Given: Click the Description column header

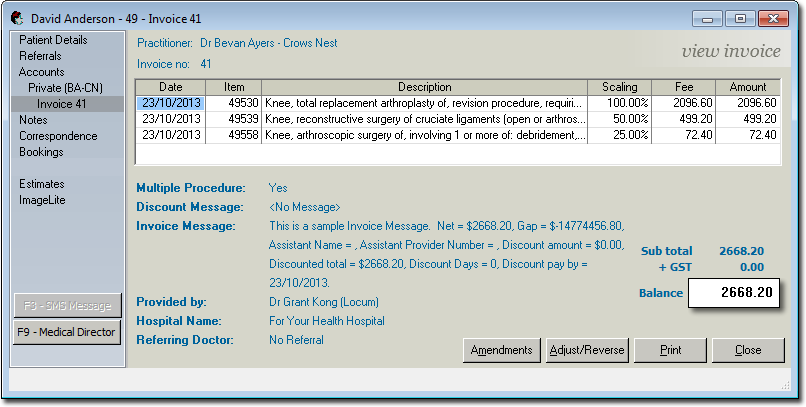Looking at the screenshot, I should 424,87.
